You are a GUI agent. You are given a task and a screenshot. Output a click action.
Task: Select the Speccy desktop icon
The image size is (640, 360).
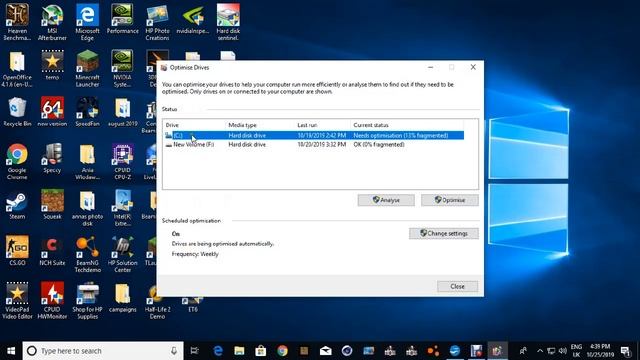(x=52, y=158)
